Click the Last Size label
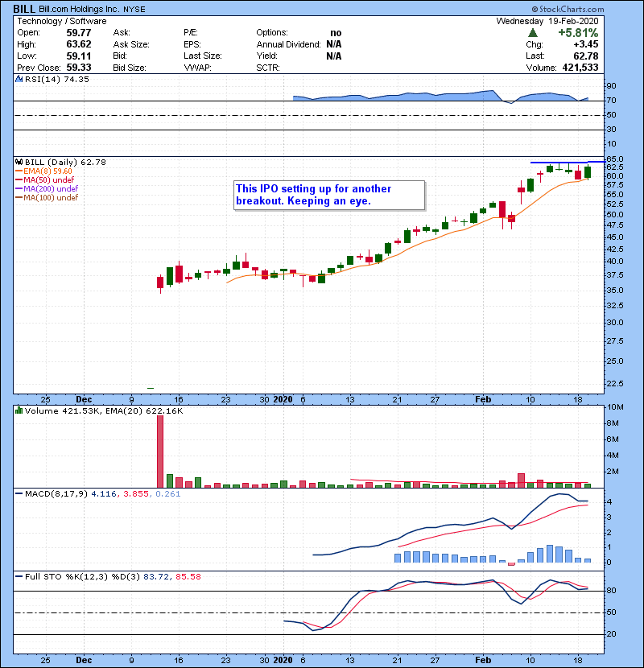 (x=203, y=56)
